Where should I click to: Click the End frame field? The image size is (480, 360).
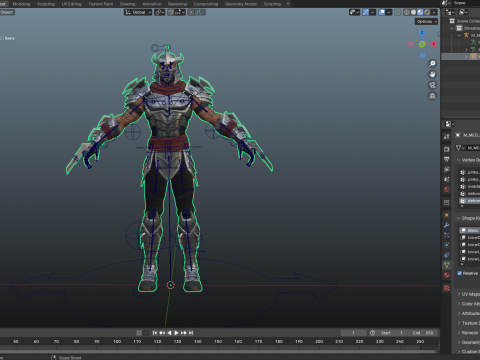pos(423,333)
